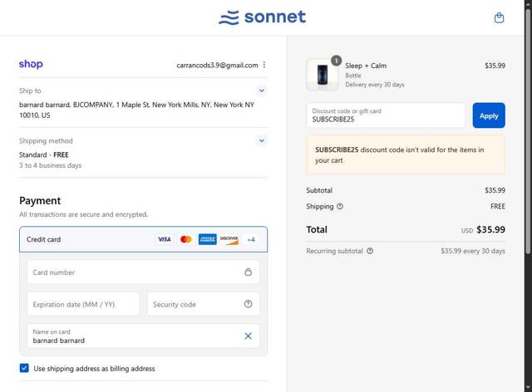This screenshot has width=532, height=392.
Task: Focus the Expiration date field
Action: [83, 304]
